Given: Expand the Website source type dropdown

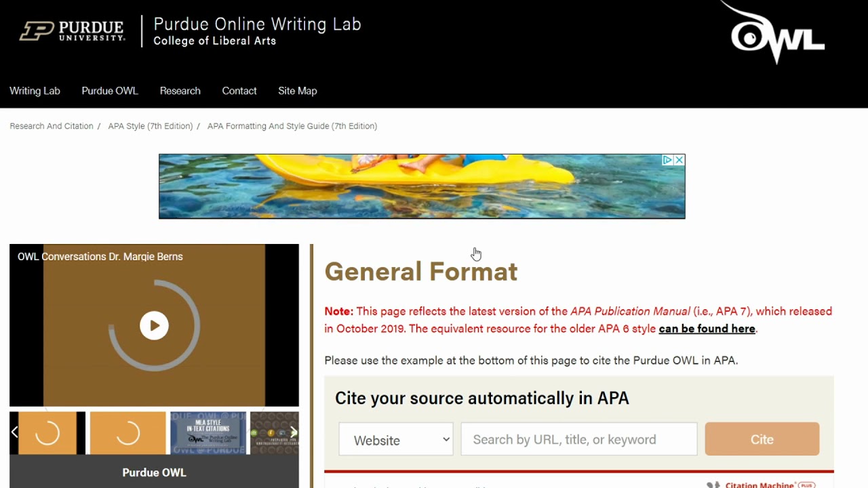Looking at the screenshot, I should pos(396,439).
